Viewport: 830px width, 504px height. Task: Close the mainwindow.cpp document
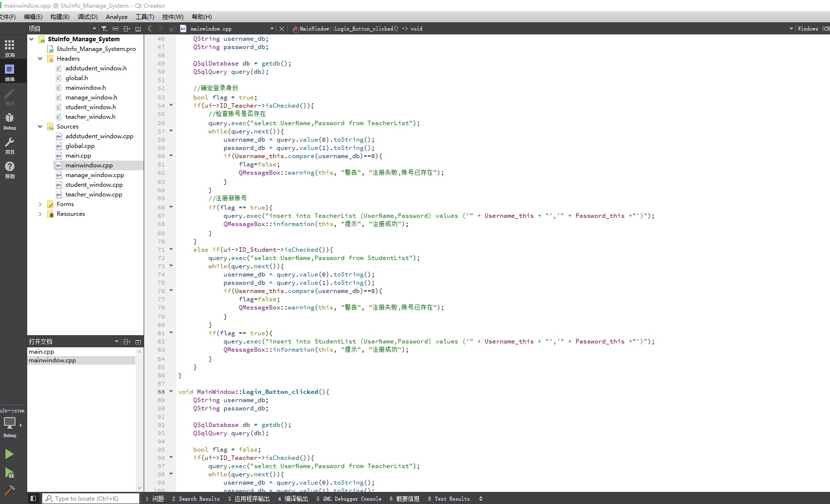tap(282, 29)
